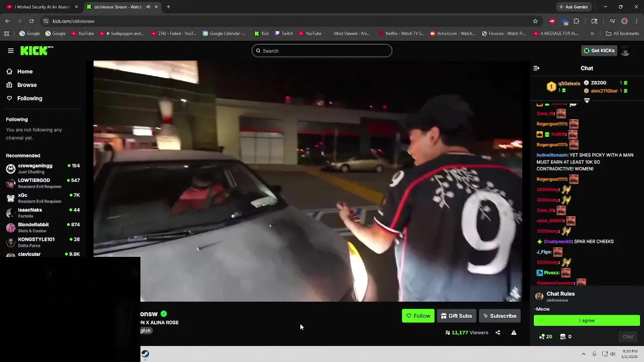644x362 pixels.
Task: Click the disabled Chat send button
Action: click(x=628, y=336)
